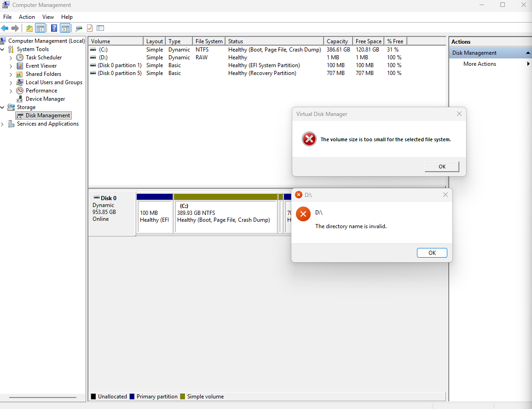532x409 pixels.
Task: Open the File menu
Action: click(x=7, y=17)
